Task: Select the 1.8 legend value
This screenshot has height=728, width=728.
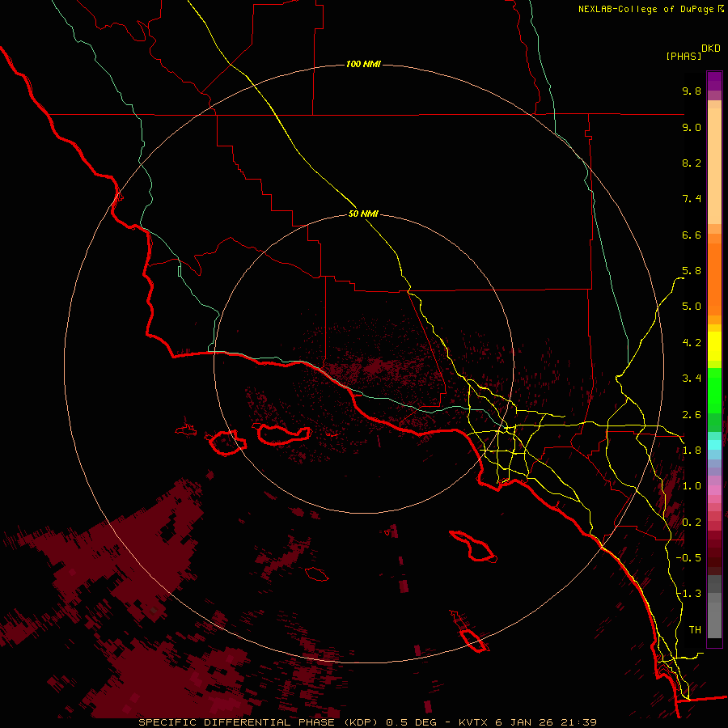Action: tap(692, 451)
